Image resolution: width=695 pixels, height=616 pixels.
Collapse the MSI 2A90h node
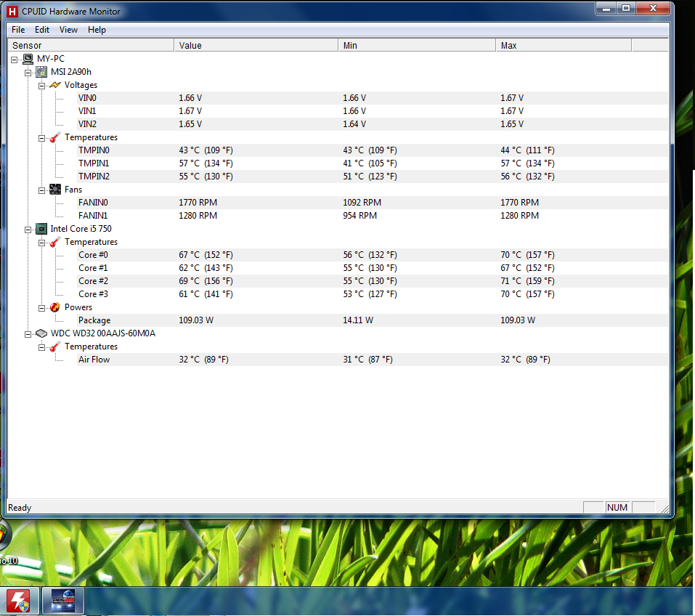[28, 73]
